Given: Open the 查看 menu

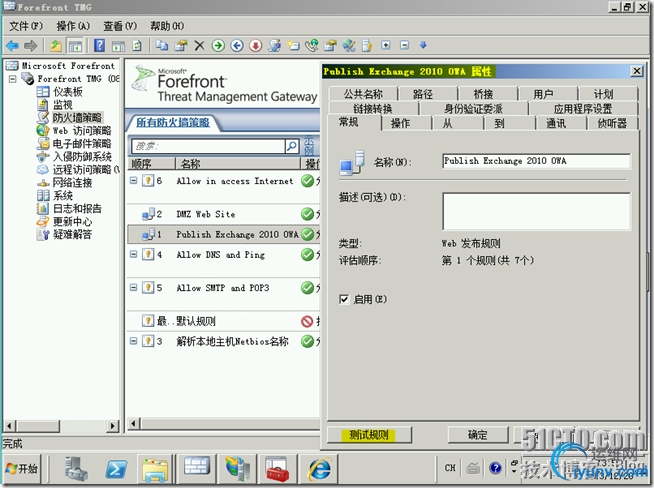Looking at the screenshot, I should 120,26.
